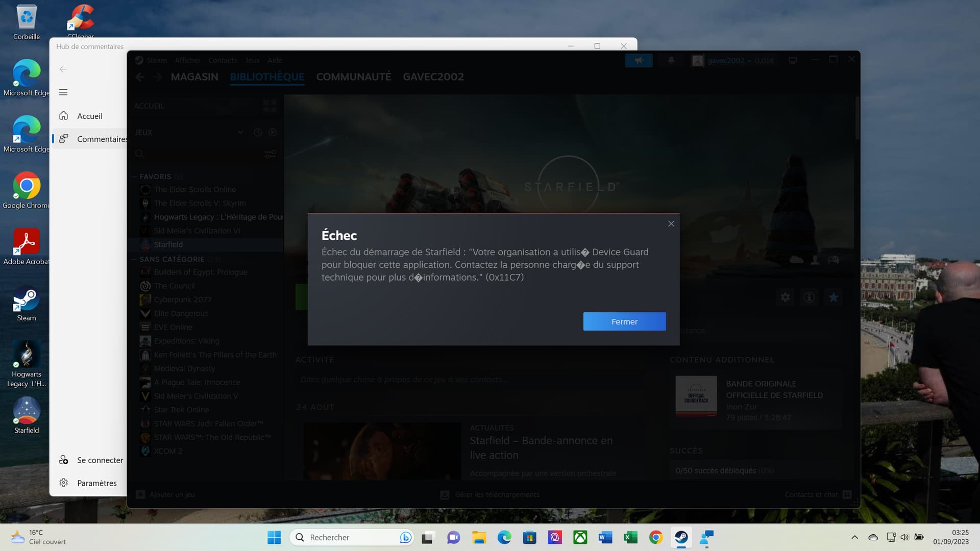Image resolution: width=980 pixels, height=551 pixels.
Task: Open Adobe Acrobat desktop icon
Action: pos(27,247)
